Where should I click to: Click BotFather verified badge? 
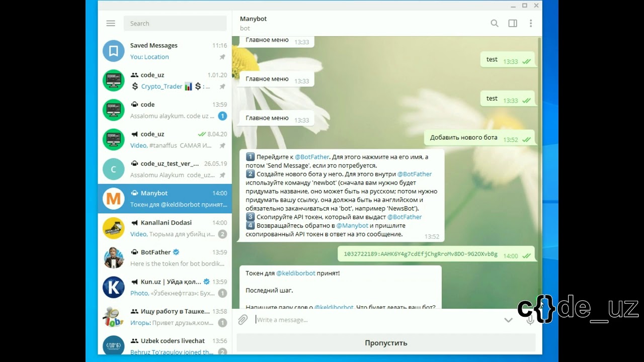tap(176, 252)
